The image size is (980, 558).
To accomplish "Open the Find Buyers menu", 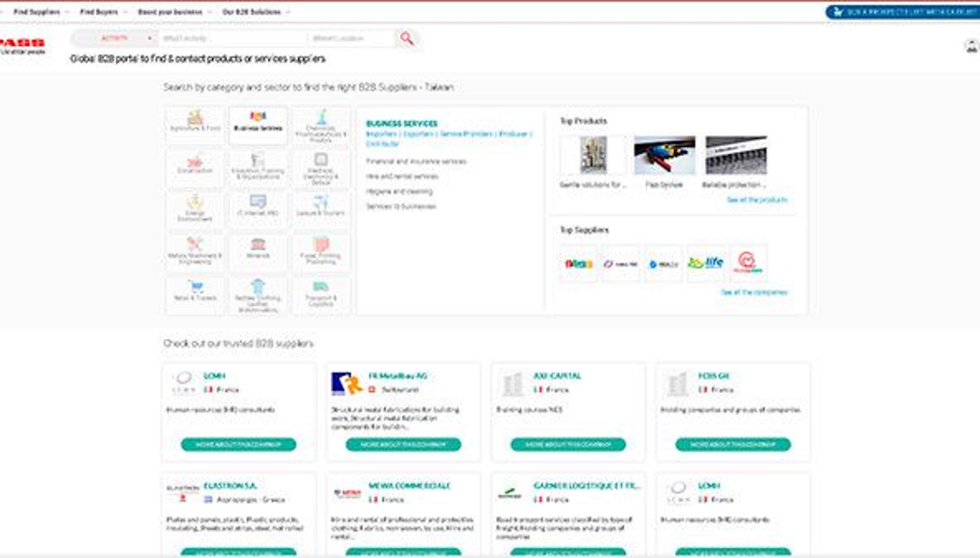I will pyautogui.click(x=99, y=11).
